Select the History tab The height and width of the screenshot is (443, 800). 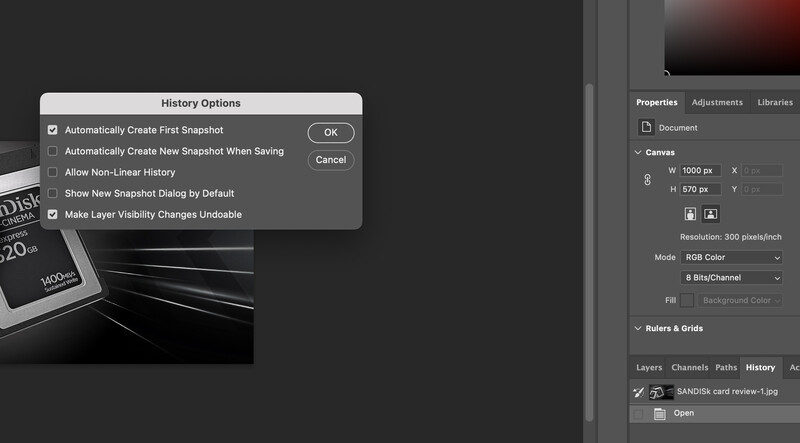pyautogui.click(x=760, y=367)
